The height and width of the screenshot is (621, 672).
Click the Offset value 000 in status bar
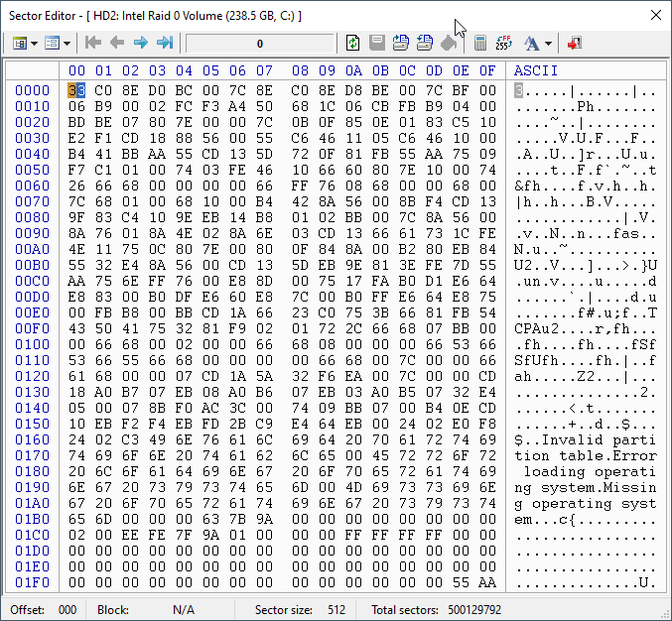[x=67, y=609]
